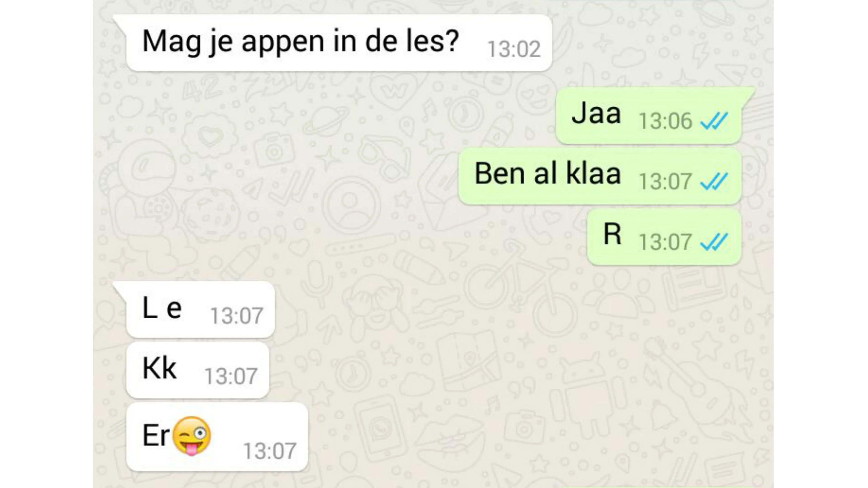The width and height of the screenshot is (868, 488).
Task: Click the blue read checkmarks beside Jaa
Action: pos(714,121)
